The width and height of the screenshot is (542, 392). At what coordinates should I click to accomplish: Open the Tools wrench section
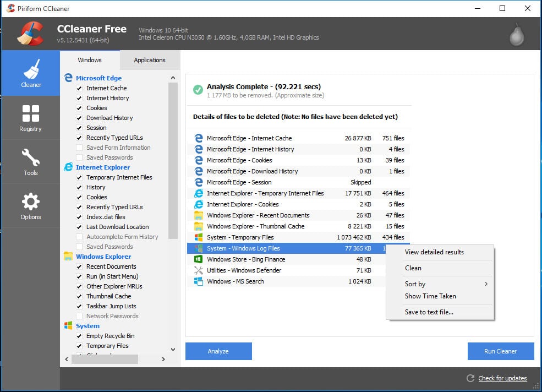[31, 162]
